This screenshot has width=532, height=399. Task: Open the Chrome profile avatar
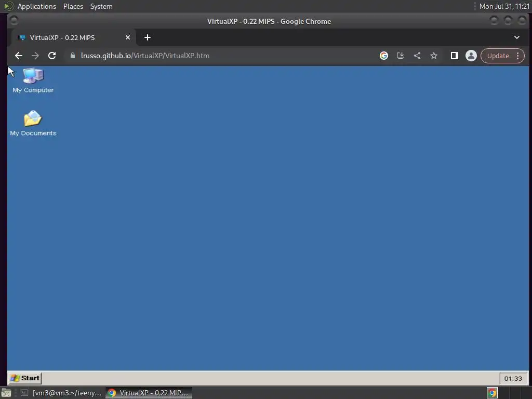coord(471,56)
